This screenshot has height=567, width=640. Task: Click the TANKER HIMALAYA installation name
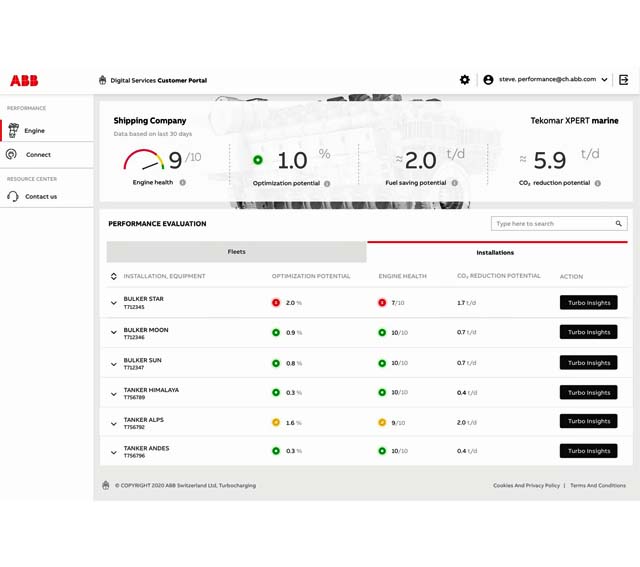151,390
